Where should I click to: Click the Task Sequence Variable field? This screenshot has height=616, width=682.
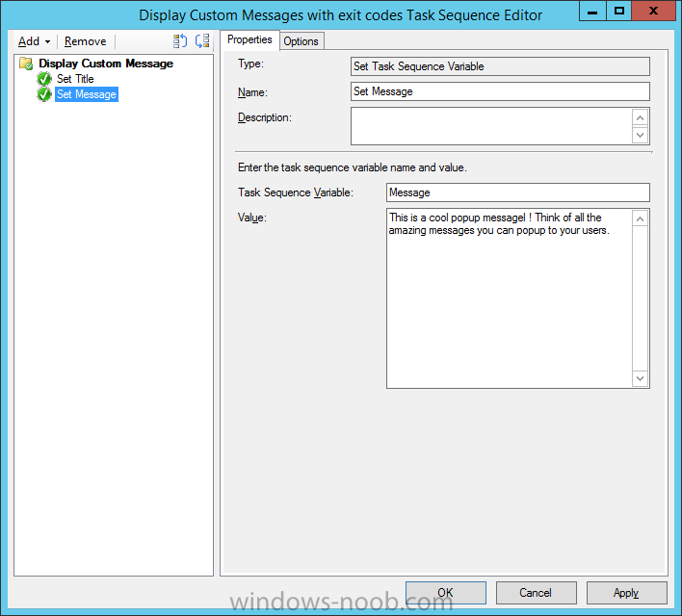[518, 192]
